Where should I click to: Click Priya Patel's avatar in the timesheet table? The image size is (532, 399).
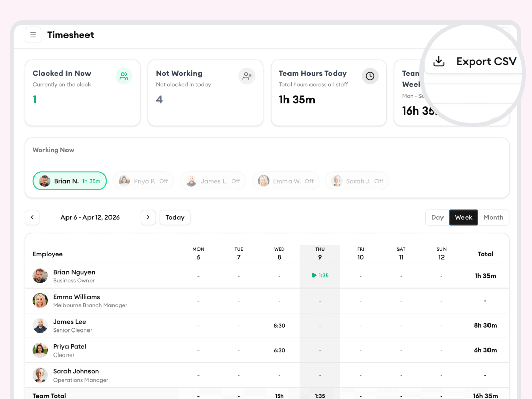40,350
